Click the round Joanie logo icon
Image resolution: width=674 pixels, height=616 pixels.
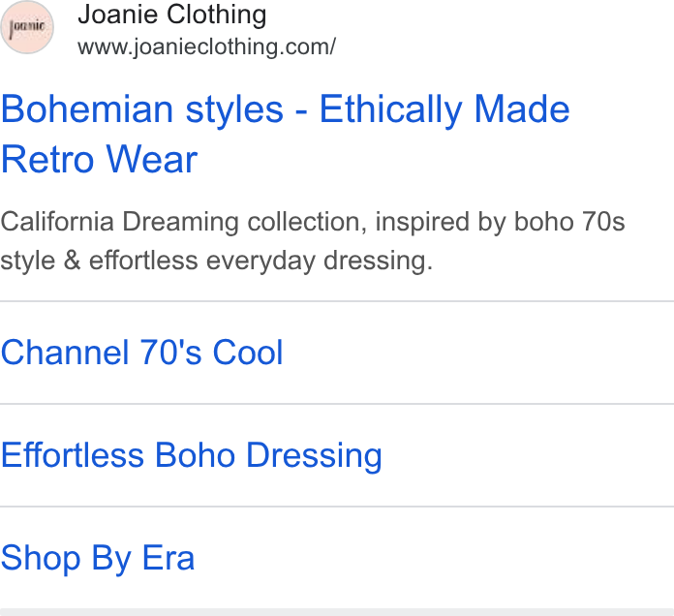[27, 27]
